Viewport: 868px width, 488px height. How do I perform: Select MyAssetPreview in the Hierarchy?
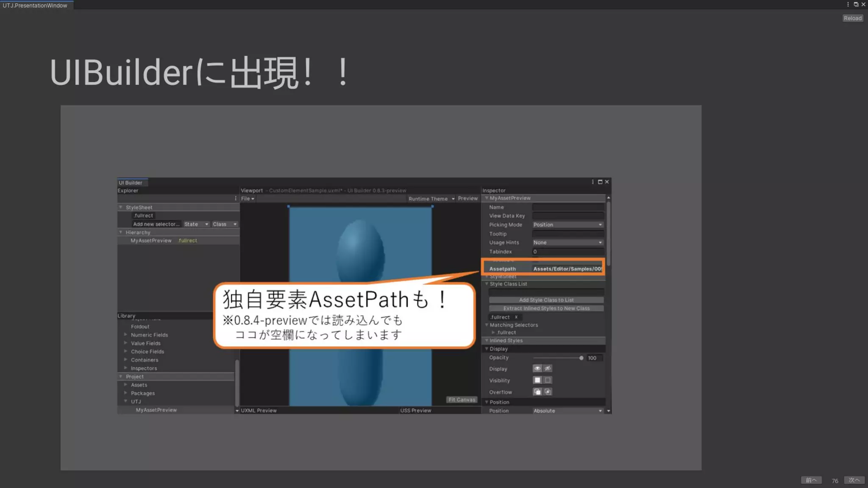[151, 241]
